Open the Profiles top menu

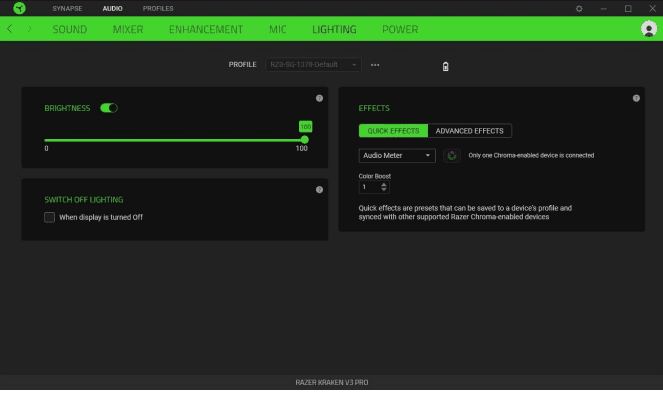[x=158, y=8]
